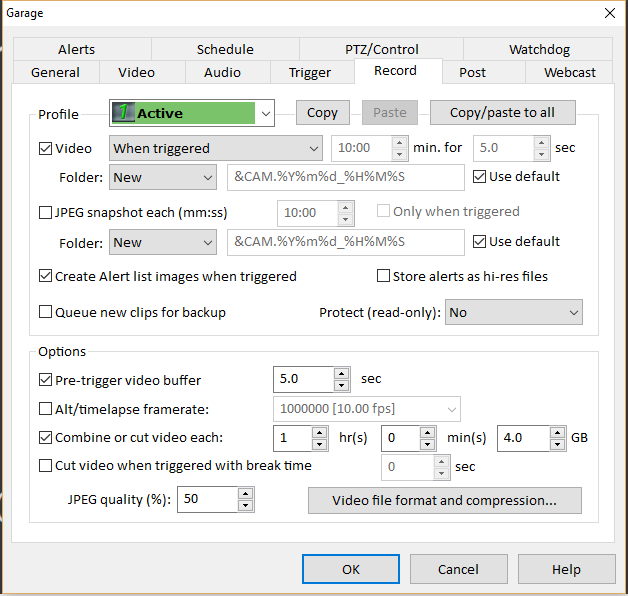Enable Store alerts as hi-res files
This screenshot has width=628, height=596.
point(384,276)
